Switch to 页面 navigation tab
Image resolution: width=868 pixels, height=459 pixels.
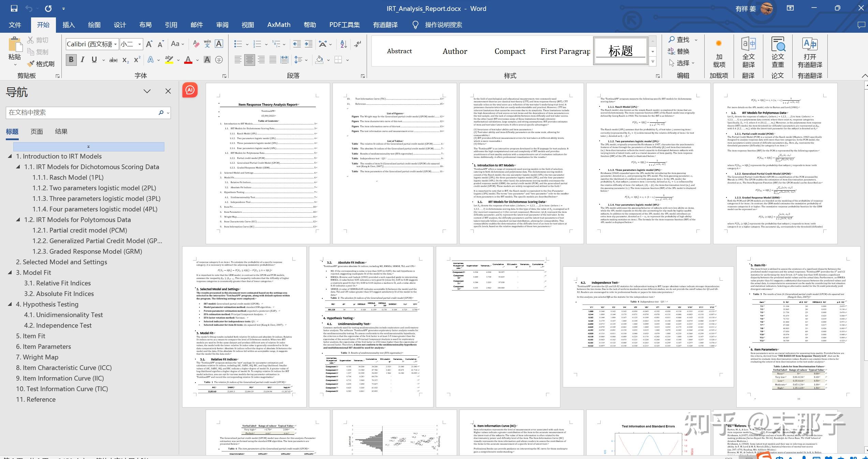[36, 132]
